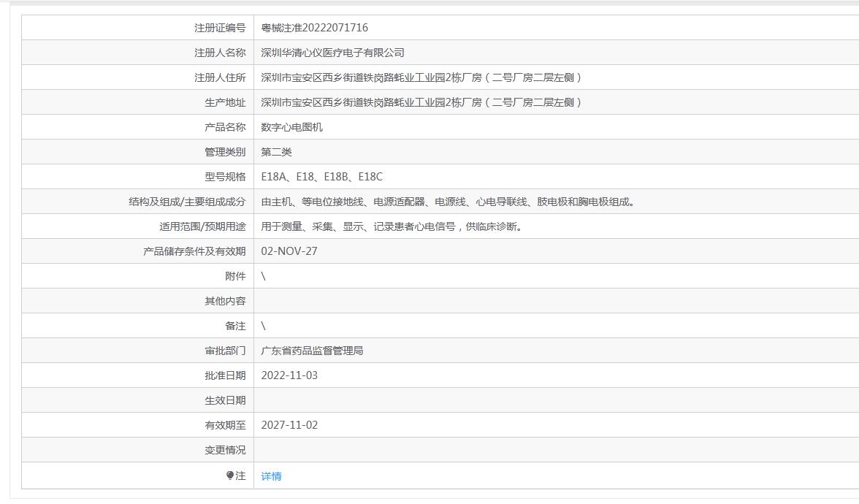Select expiry date 2027-11-02
Image resolution: width=859 pixels, height=504 pixels.
289,425
